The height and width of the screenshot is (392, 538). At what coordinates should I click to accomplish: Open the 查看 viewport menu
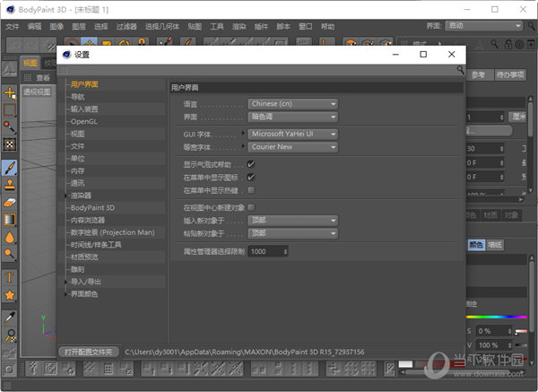pos(43,77)
